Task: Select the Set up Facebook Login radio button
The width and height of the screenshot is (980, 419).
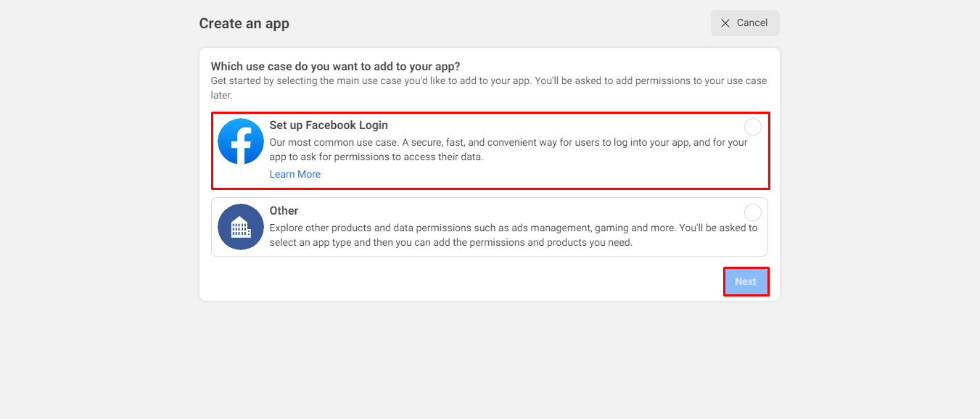Action: coord(753,127)
